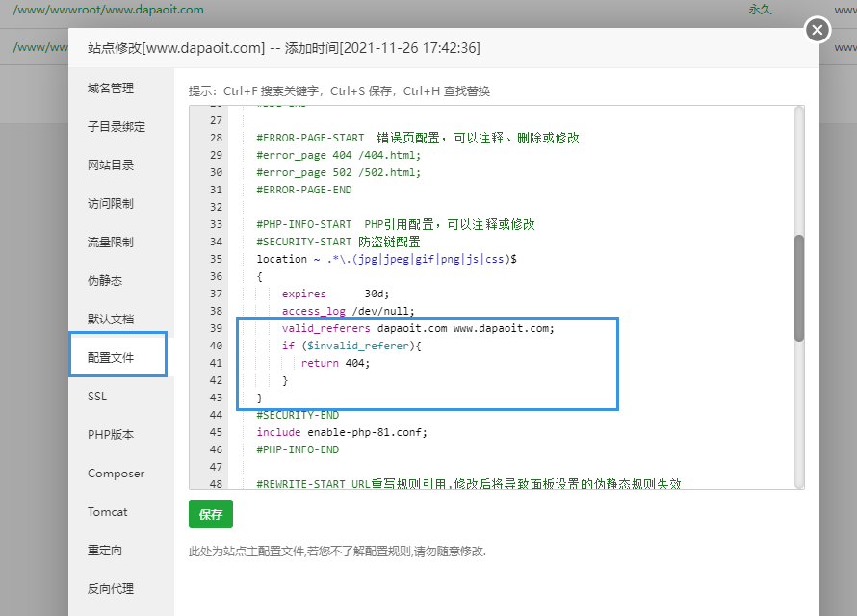This screenshot has width=857, height=616.
Task: Place cursor on valid_referers line
Action: point(418,328)
